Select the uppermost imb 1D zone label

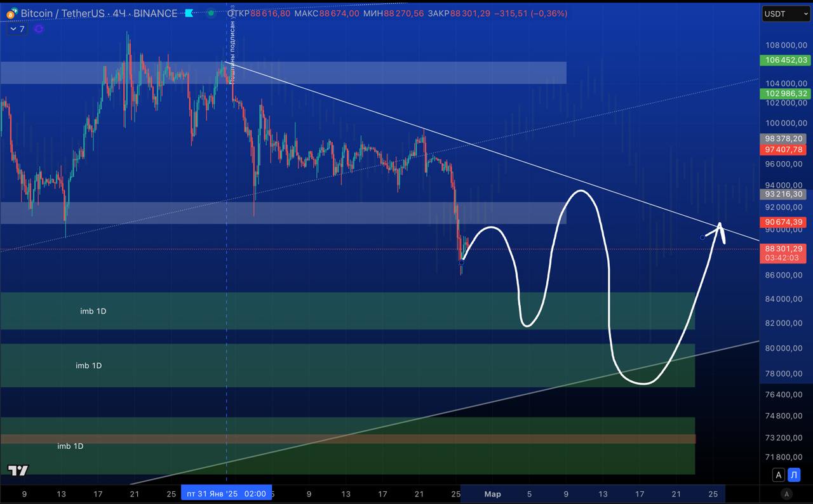(93, 311)
